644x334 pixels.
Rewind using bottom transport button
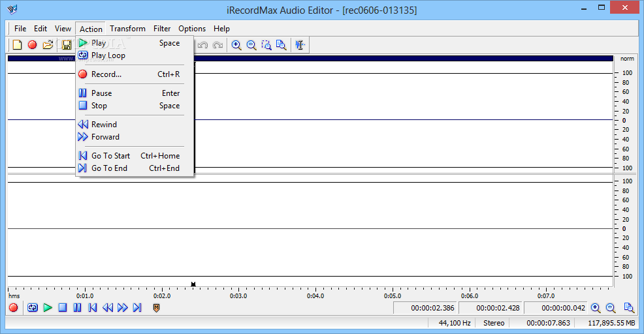click(108, 307)
